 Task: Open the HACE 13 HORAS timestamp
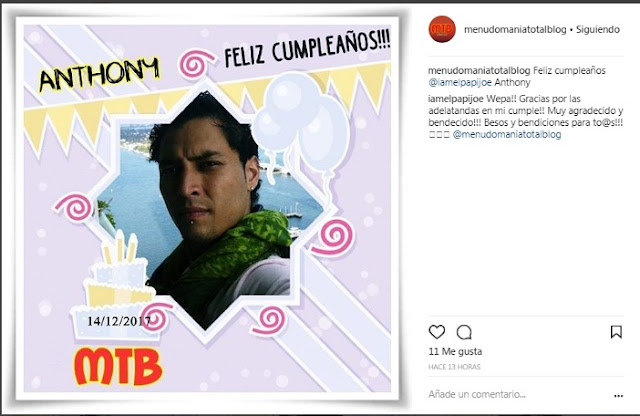tap(454, 367)
